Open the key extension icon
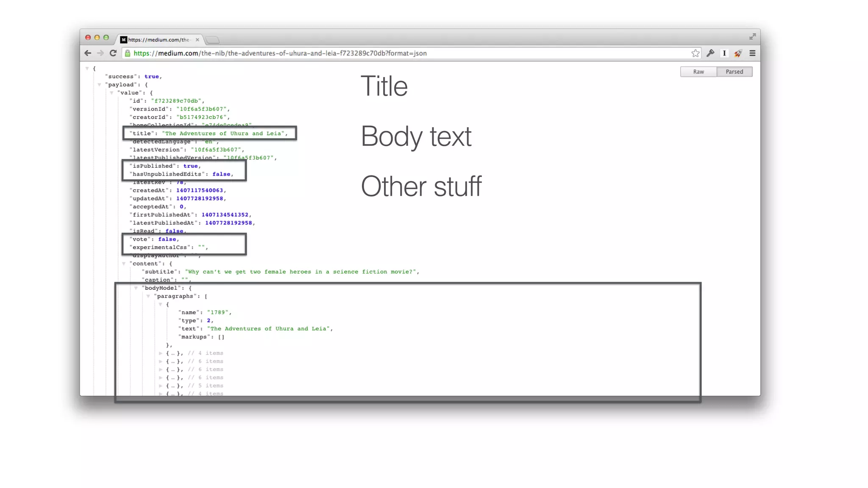This screenshot has height=488, width=868. pyautogui.click(x=710, y=53)
